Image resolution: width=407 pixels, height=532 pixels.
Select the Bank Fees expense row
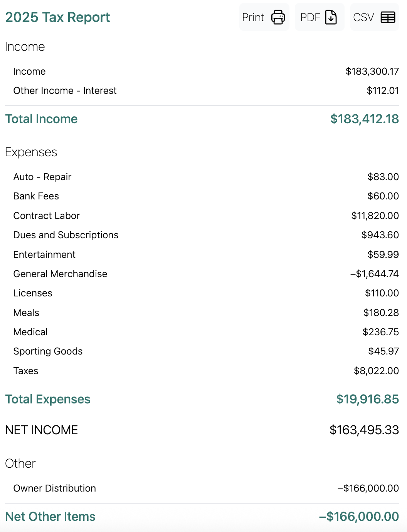(36, 196)
